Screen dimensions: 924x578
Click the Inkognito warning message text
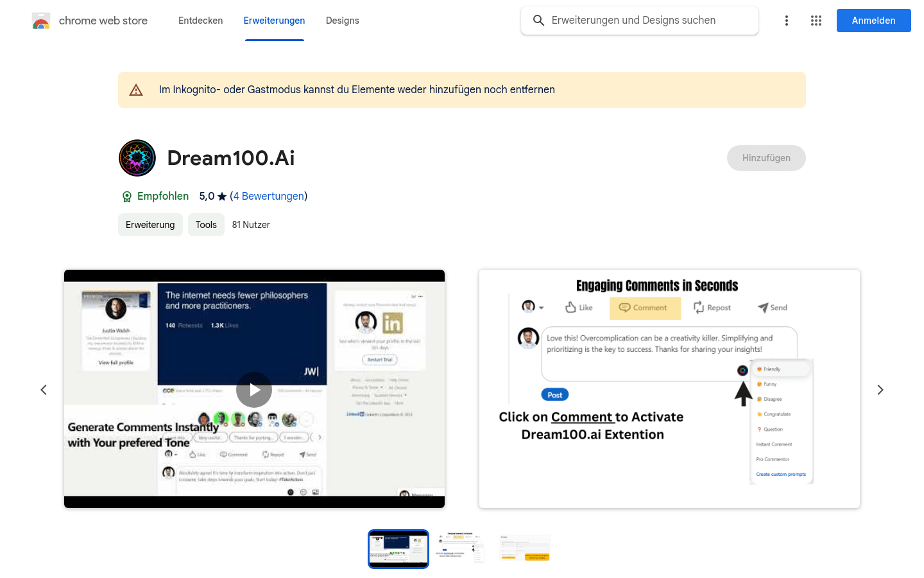(x=357, y=90)
